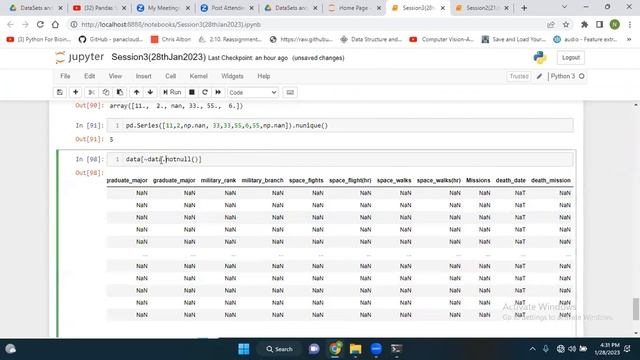Click the taskbar Search box
640x360 pixels.
279,349
